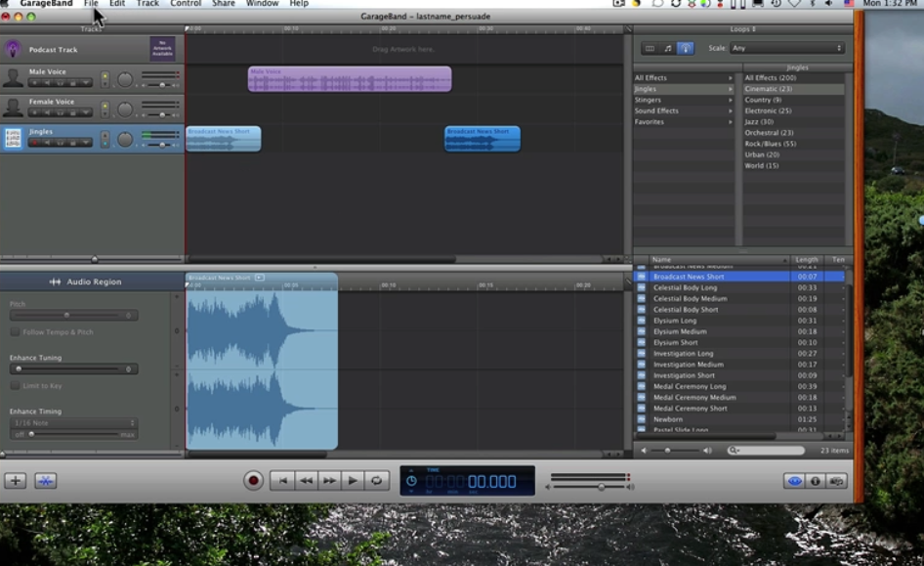Click the Male Voice track volume slider

click(x=162, y=85)
